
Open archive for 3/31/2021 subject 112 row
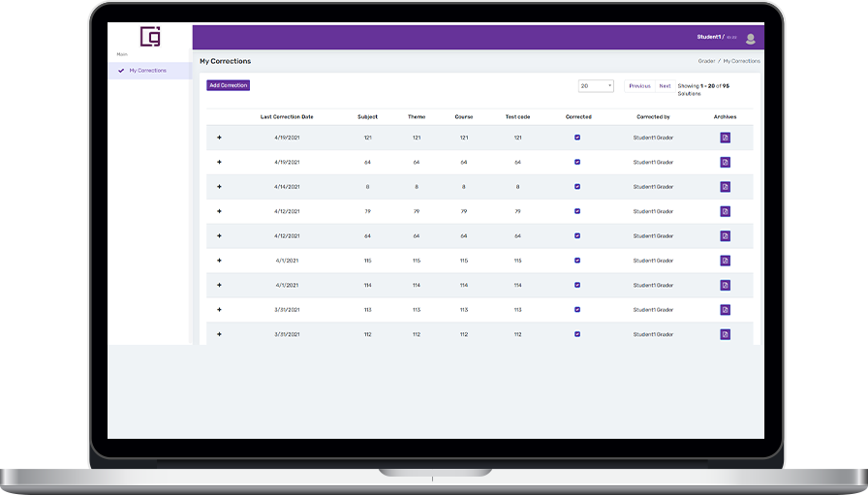(x=725, y=334)
